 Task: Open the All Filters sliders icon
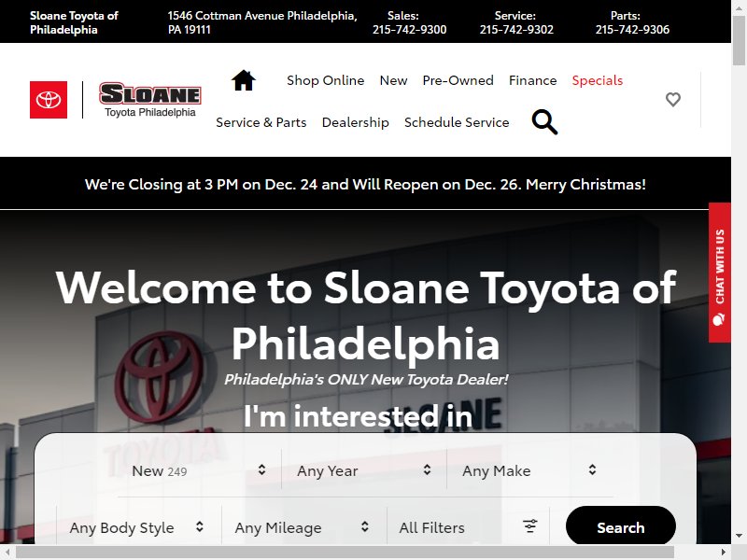tap(529, 525)
